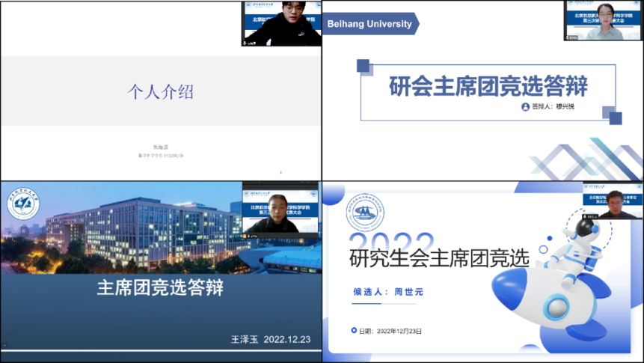Click the white 主席团竞选答辩 title
The image size is (644, 363).
(160, 289)
